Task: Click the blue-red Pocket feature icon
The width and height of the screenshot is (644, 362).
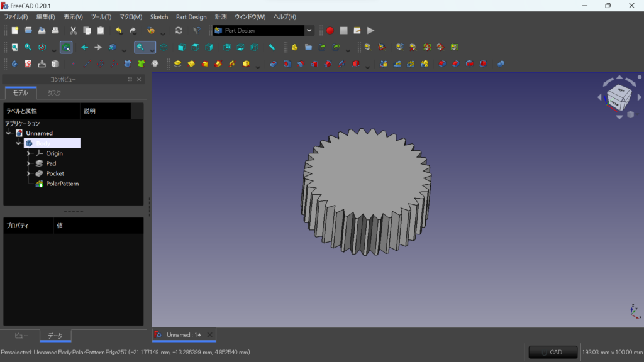Action: coord(273,63)
